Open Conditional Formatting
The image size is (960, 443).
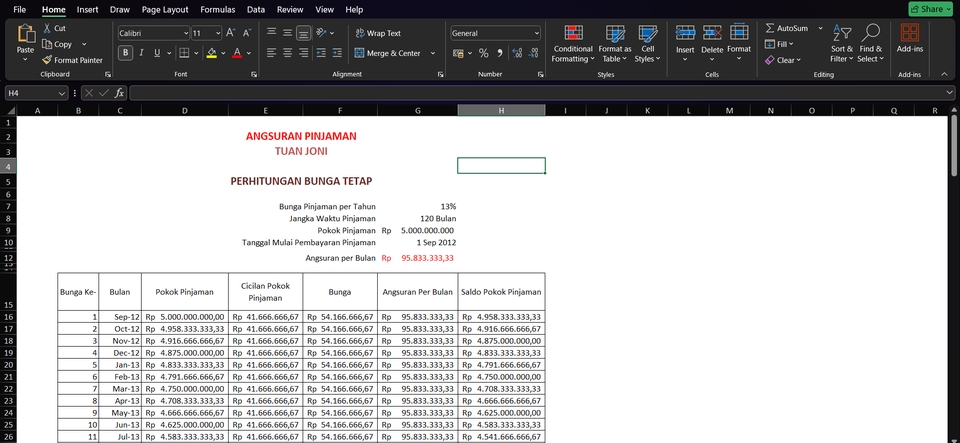[x=573, y=43]
